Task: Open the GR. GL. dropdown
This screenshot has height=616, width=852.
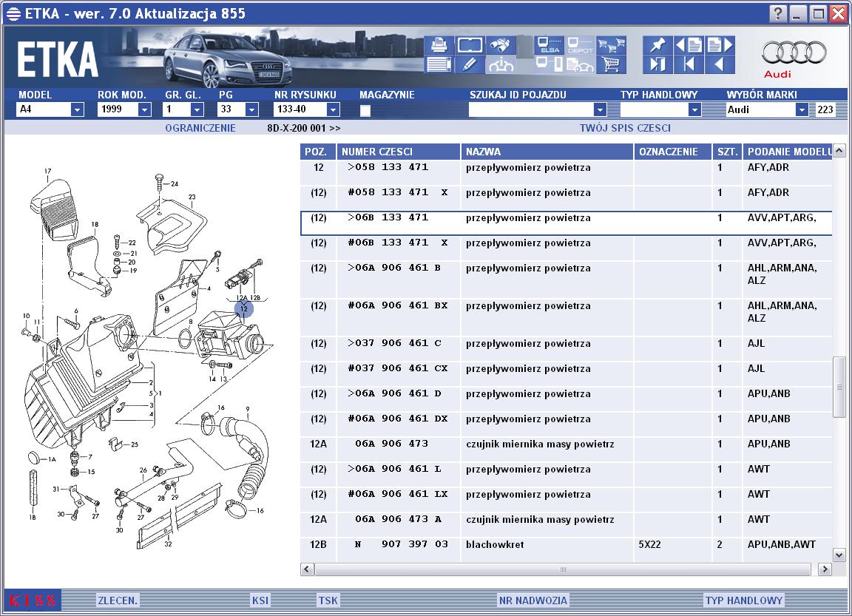Action: 197,109
